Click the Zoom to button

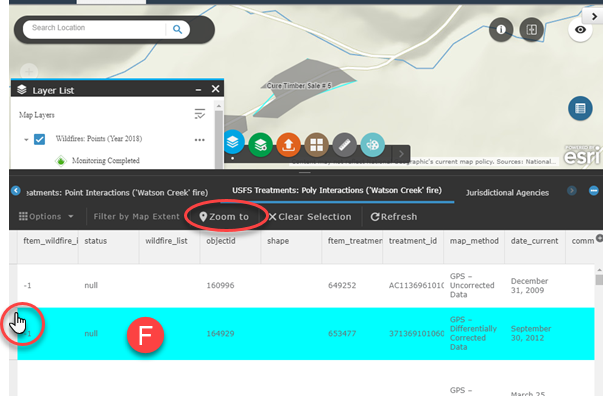224,217
